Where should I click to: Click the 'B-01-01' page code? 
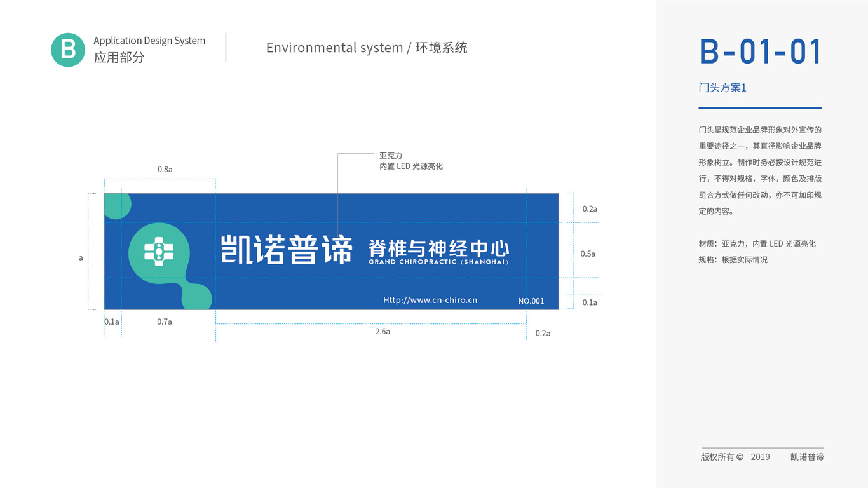(x=761, y=51)
